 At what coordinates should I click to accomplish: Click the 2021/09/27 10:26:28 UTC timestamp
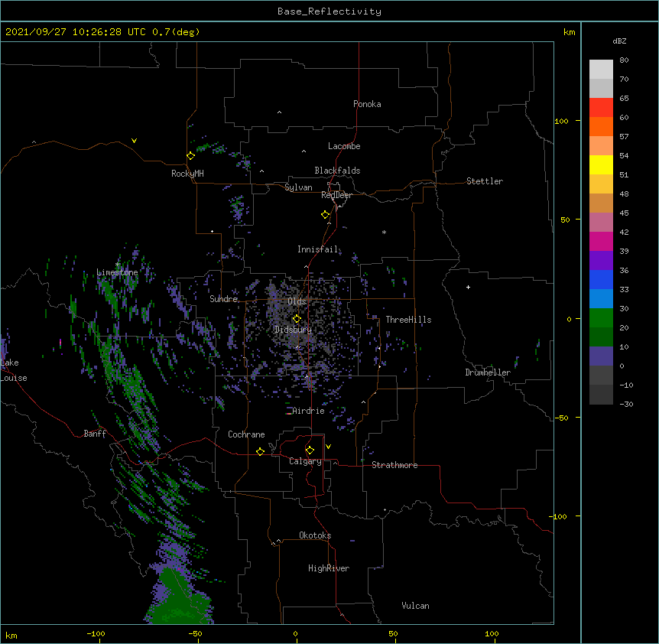pyautogui.click(x=76, y=32)
